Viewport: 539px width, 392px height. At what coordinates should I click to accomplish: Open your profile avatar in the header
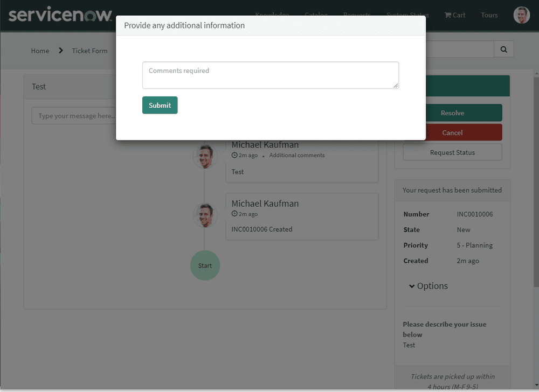tap(521, 15)
